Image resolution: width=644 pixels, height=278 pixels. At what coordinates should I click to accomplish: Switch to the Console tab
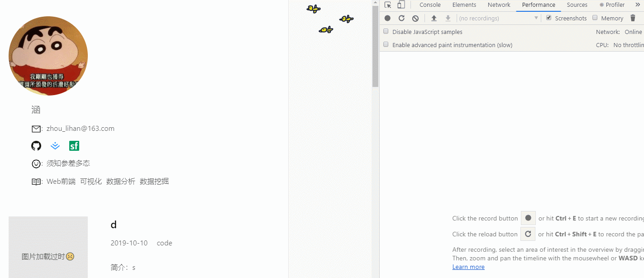[430, 5]
